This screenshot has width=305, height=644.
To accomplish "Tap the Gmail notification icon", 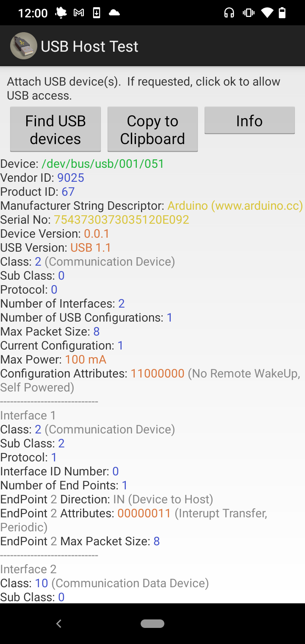I will click(x=79, y=13).
